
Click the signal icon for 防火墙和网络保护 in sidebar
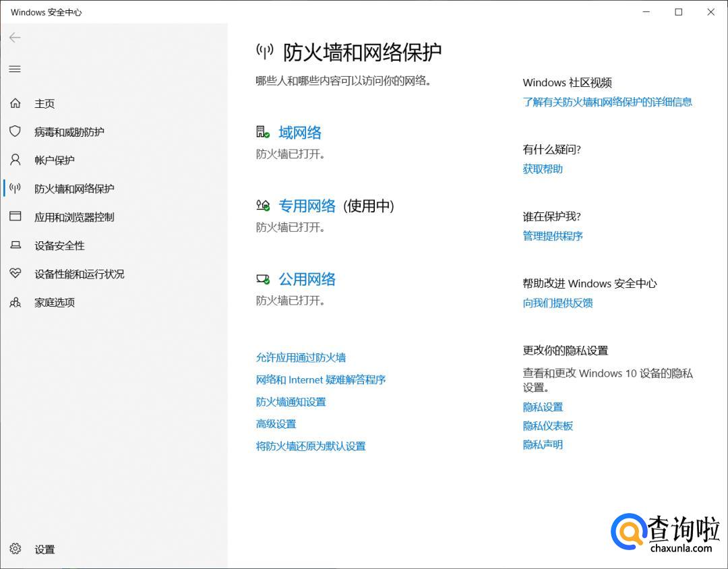pos(16,188)
